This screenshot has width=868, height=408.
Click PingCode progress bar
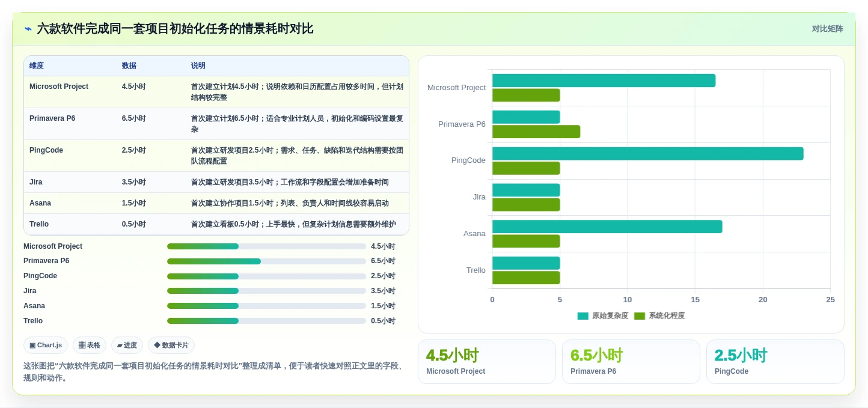[266, 276]
